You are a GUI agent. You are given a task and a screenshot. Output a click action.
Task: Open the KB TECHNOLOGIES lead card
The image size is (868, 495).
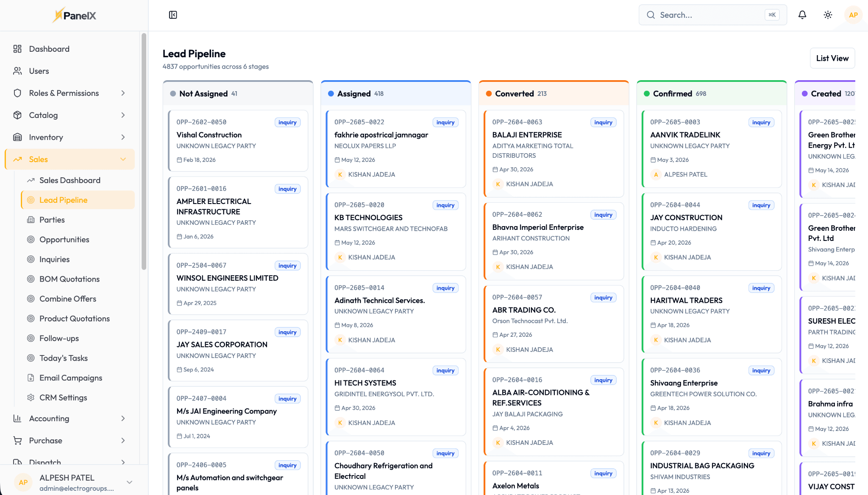(x=396, y=232)
